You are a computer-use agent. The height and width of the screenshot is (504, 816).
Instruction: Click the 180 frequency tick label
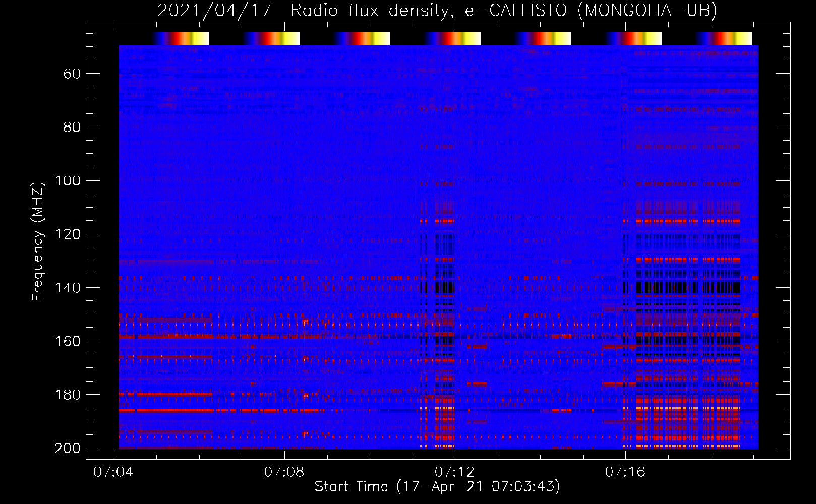pyautogui.click(x=68, y=395)
